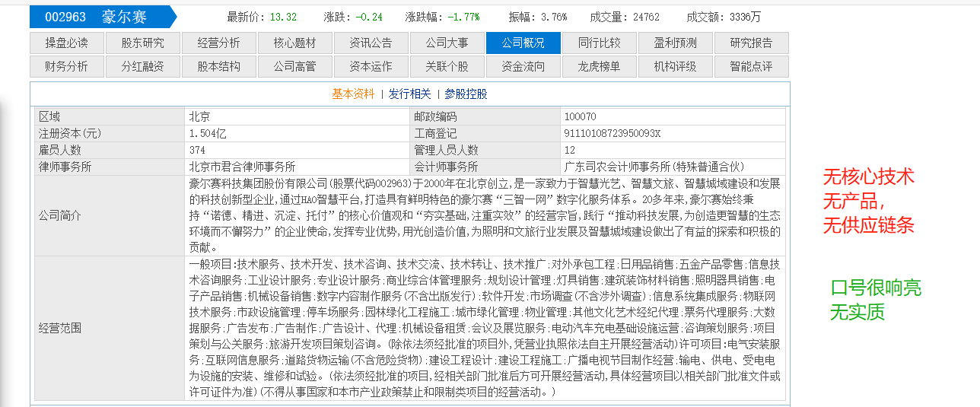Click the 区域 value 北京
The image size is (980, 407).
200,116
